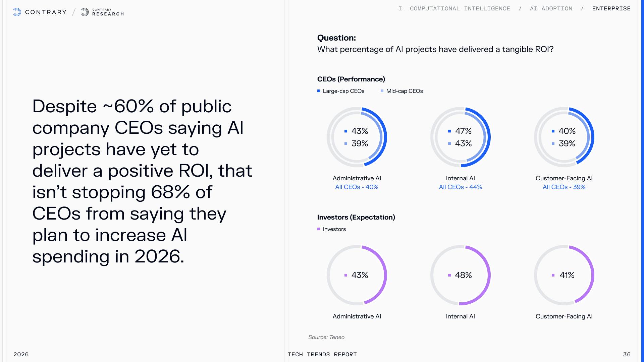Viewport: 644px width, 362px height.
Task: Click the purple Investors legend square
Action: (319, 229)
